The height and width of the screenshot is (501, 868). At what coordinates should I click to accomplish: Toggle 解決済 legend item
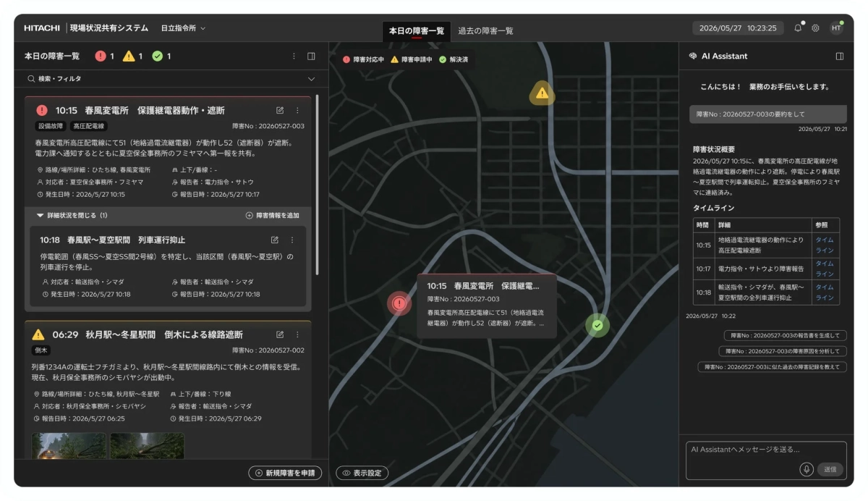click(454, 59)
